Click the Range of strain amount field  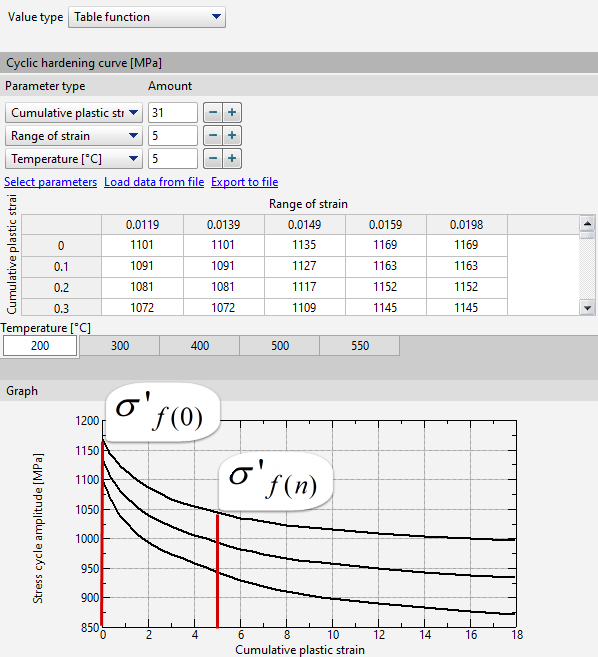(x=173, y=136)
